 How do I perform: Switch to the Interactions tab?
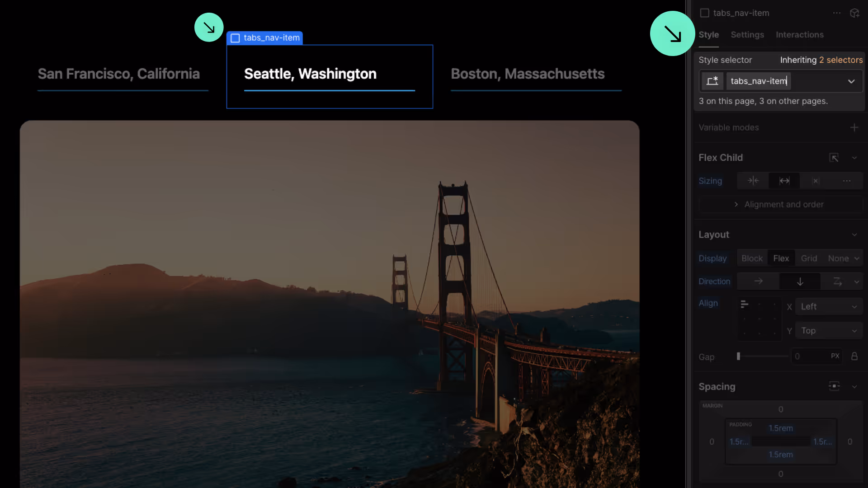pyautogui.click(x=799, y=35)
